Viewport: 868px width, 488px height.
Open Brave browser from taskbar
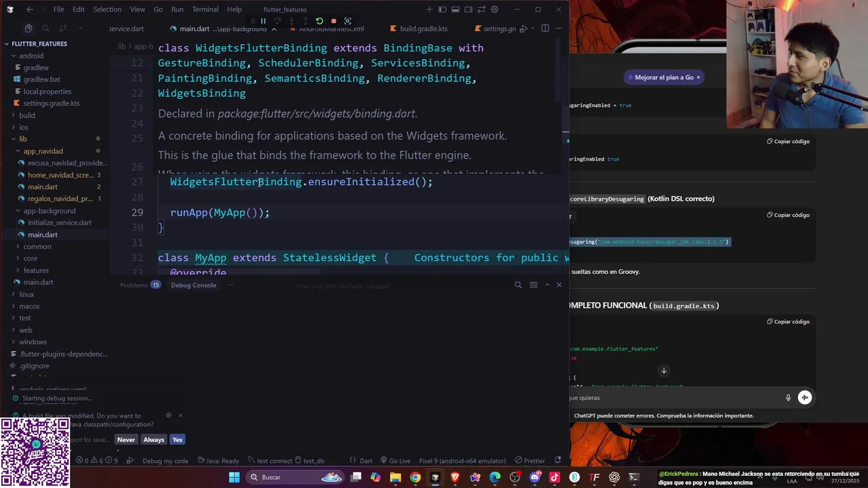coord(455,477)
